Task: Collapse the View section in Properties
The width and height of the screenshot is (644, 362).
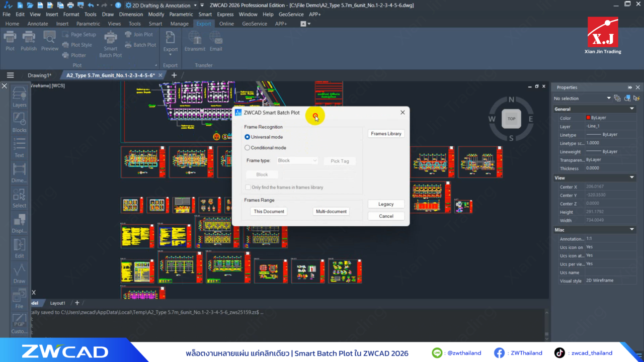Action: 632,177
